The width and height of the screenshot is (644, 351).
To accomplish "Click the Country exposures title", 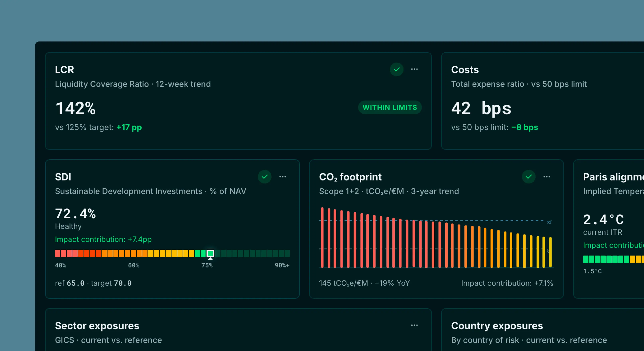I will click(x=497, y=326).
